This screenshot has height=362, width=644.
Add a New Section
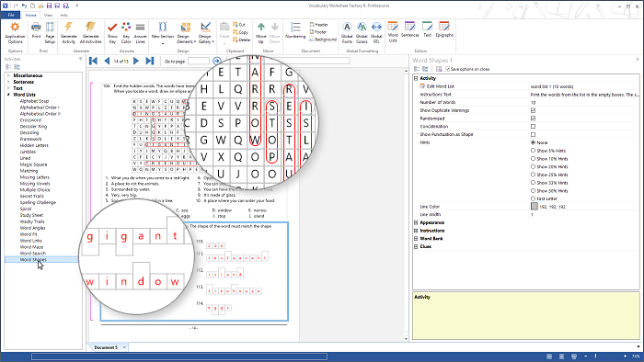pyautogui.click(x=163, y=33)
